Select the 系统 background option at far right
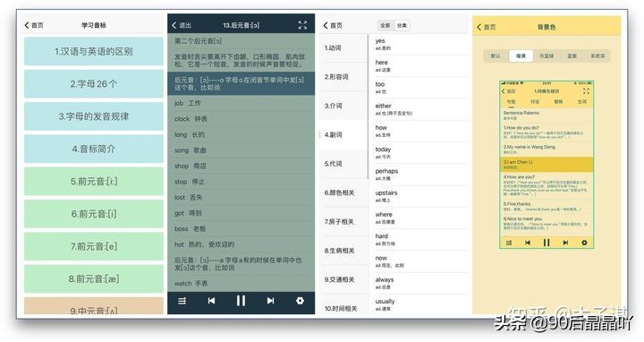 [597, 56]
